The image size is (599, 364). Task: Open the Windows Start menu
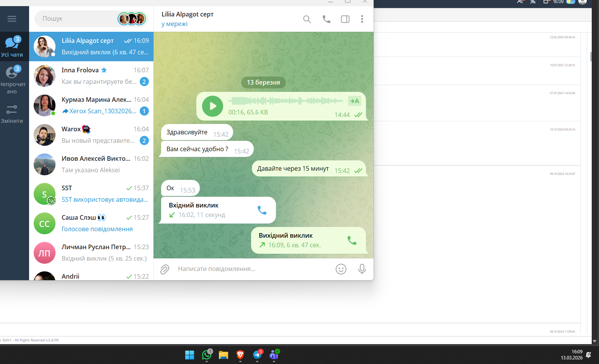(x=189, y=355)
